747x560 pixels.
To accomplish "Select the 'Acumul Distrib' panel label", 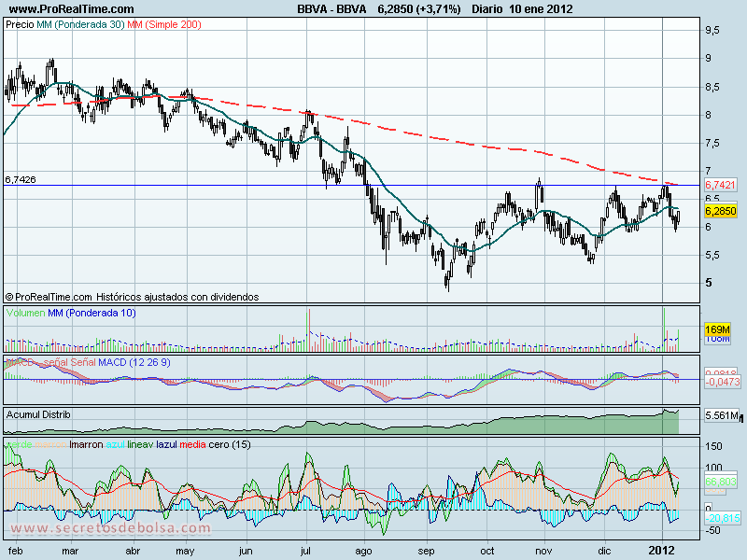I will pos(38,414).
